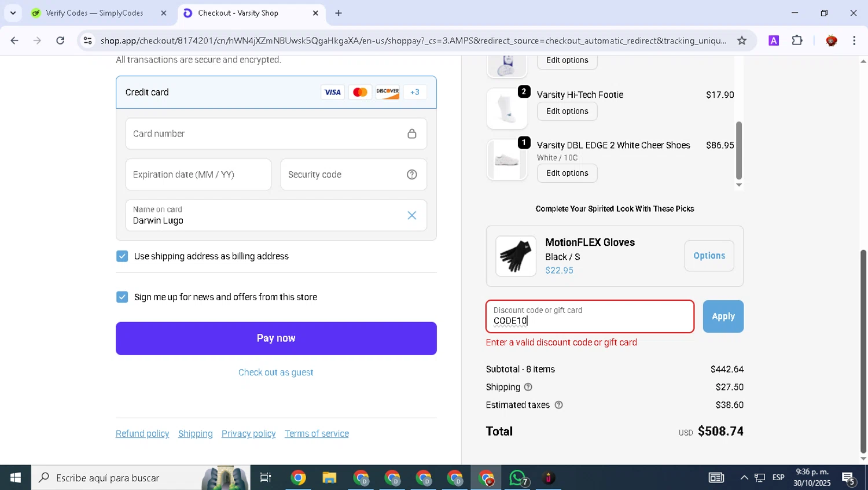Open WhatsApp from the taskbar

coord(517,478)
